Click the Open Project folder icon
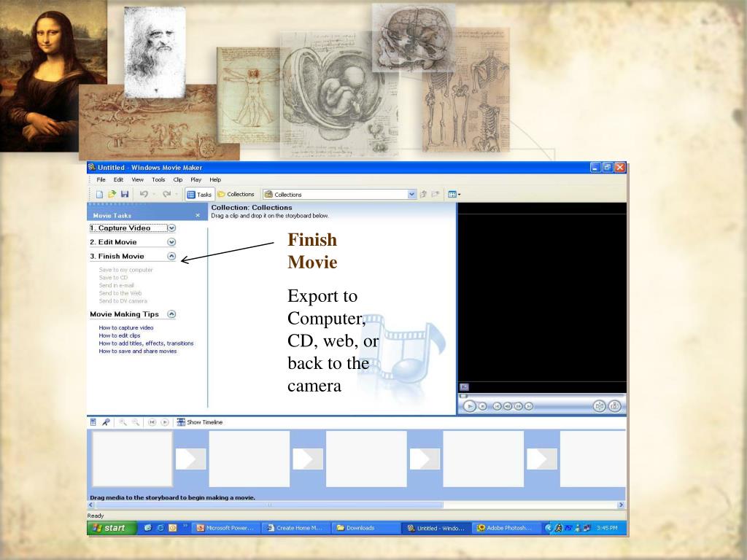 (x=112, y=194)
